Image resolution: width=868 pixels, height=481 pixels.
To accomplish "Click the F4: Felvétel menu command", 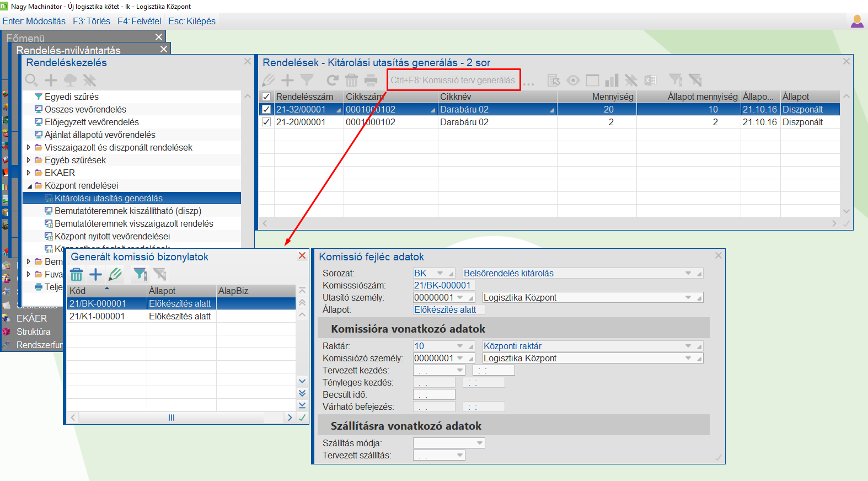I will tap(140, 21).
